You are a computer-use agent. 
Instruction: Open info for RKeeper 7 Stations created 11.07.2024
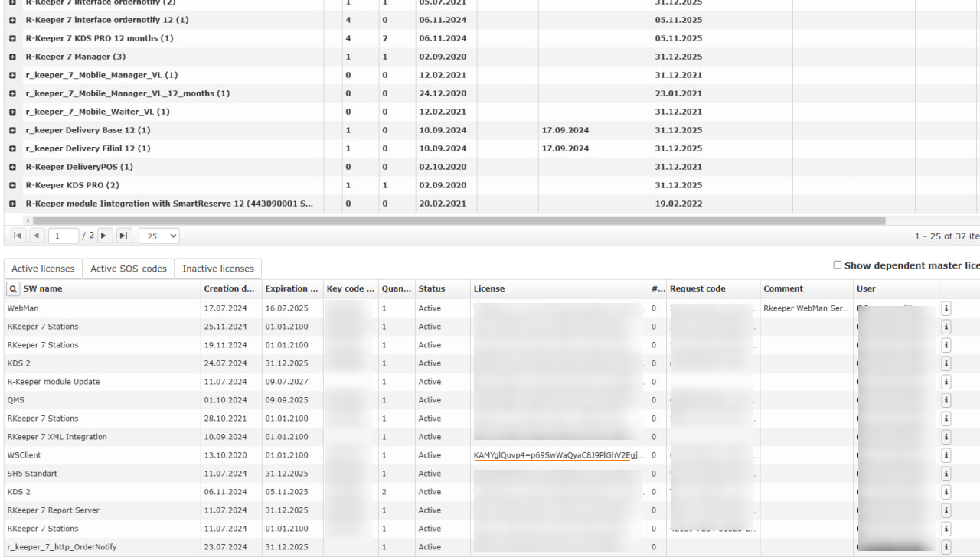946,529
